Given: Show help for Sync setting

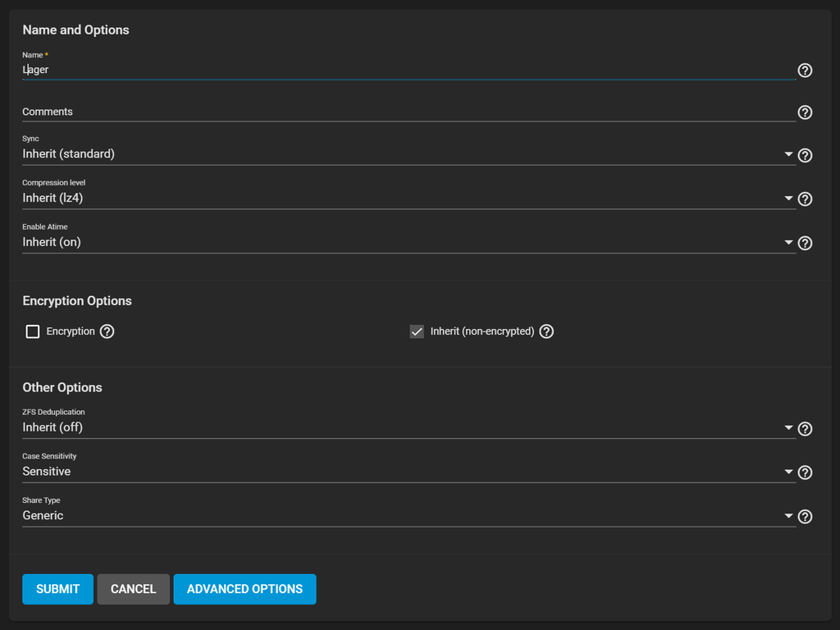Looking at the screenshot, I should [x=805, y=155].
